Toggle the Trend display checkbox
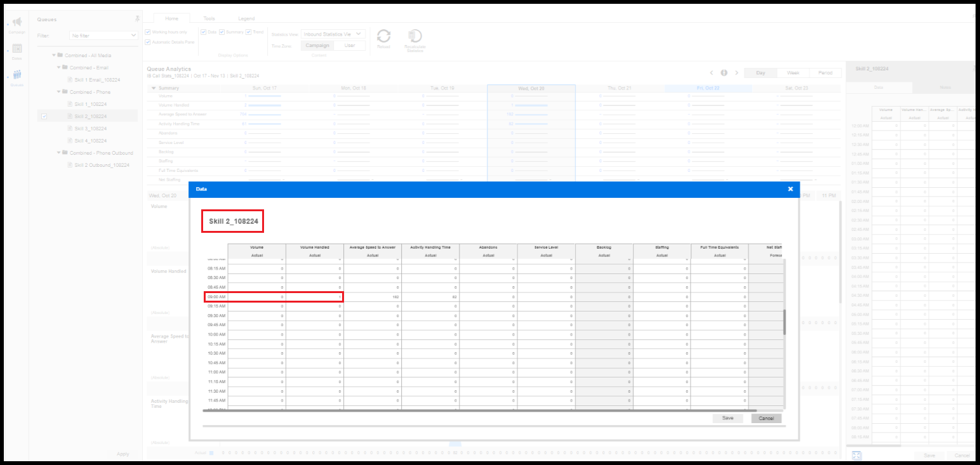 pyautogui.click(x=249, y=32)
